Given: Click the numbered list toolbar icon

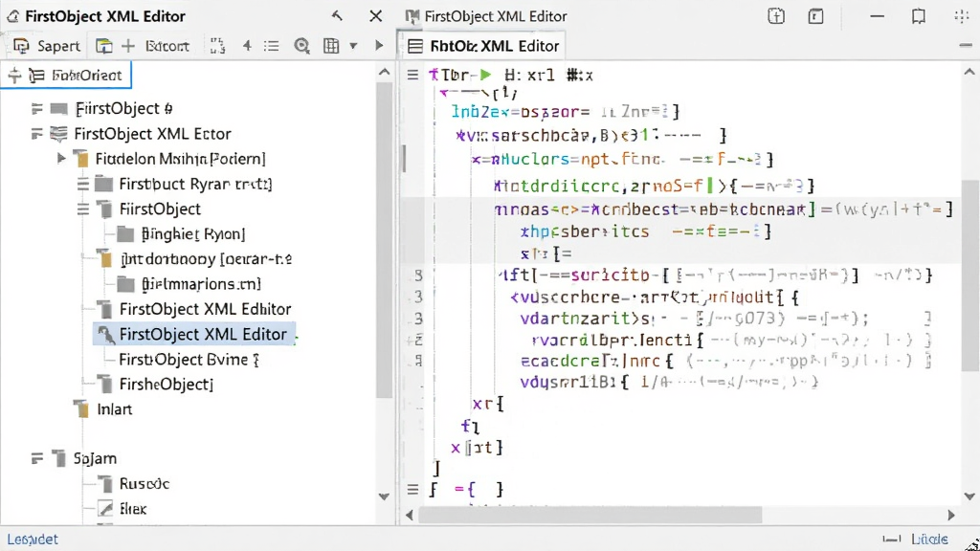Looking at the screenshot, I should (248, 46).
